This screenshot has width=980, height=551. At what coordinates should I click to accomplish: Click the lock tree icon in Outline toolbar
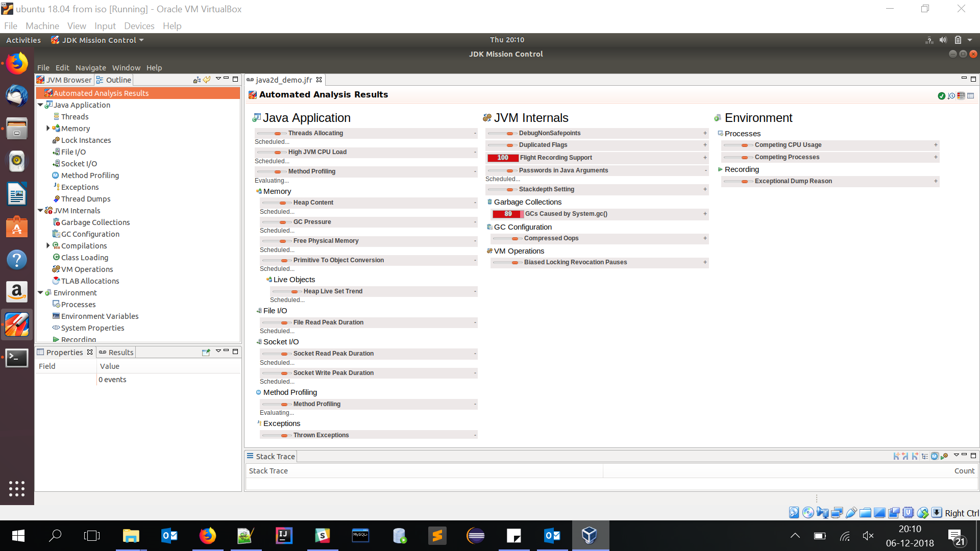[197, 80]
